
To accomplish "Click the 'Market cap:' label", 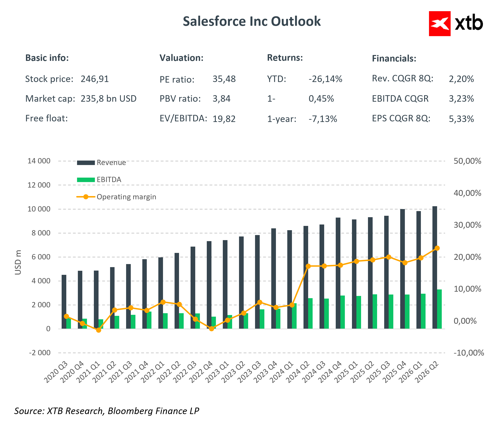I will [x=50, y=99].
